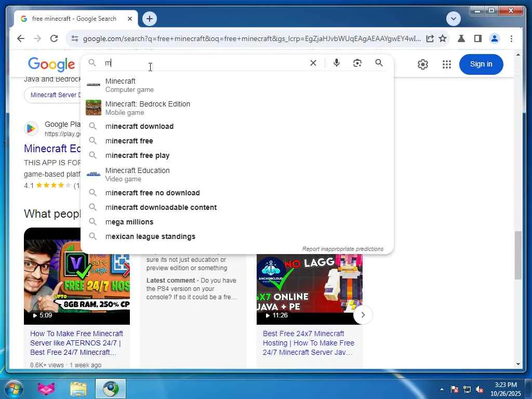Select 'mega millions' suggestion
Viewport: 532px width, 399px height.
tap(237, 222)
